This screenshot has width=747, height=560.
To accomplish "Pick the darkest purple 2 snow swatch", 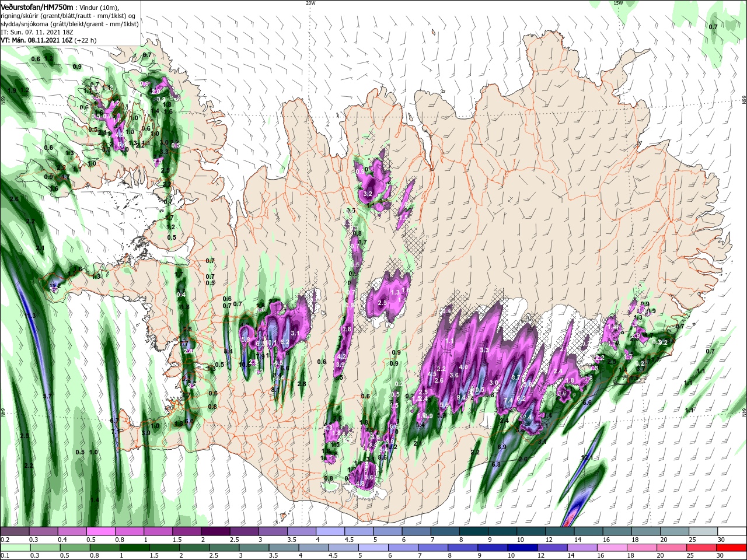I will coord(215,531).
